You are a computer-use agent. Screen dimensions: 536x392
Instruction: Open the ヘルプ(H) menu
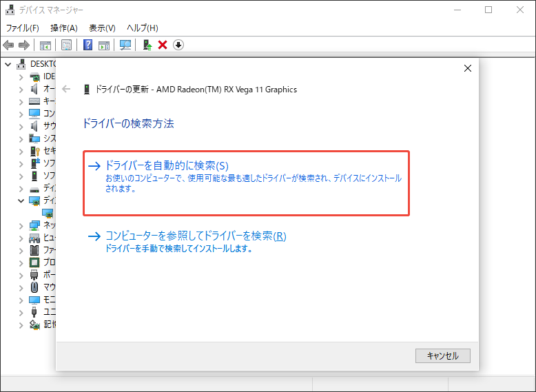point(142,28)
